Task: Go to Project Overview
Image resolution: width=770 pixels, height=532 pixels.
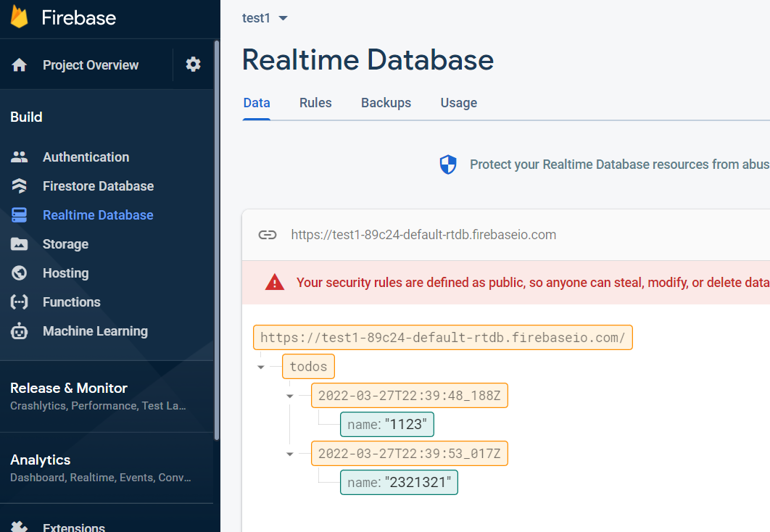Action: click(x=90, y=65)
